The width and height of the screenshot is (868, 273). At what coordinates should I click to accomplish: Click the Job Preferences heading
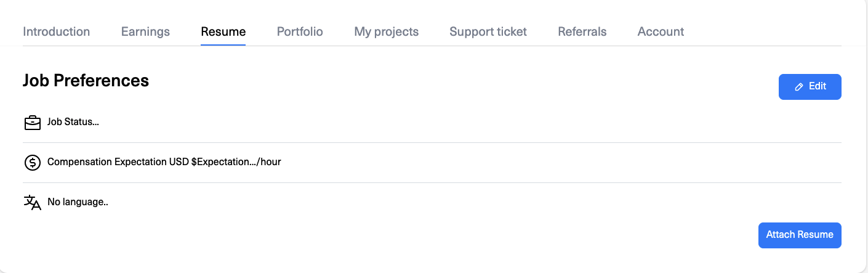click(x=86, y=80)
